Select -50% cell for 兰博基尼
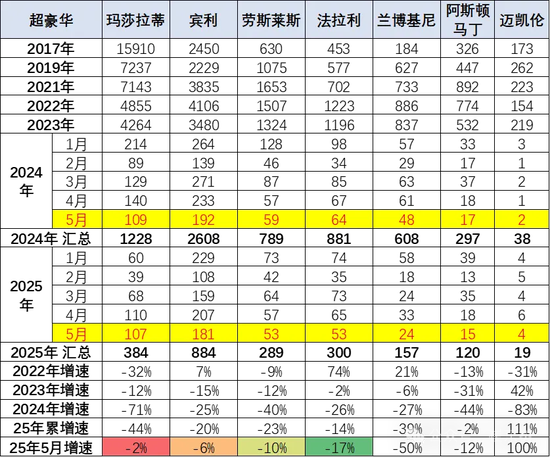The image size is (550, 457). pos(407,447)
